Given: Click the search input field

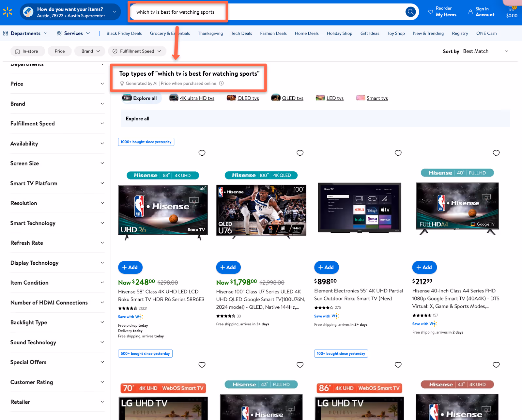Looking at the screenshot, I should [x=268, y=12].
